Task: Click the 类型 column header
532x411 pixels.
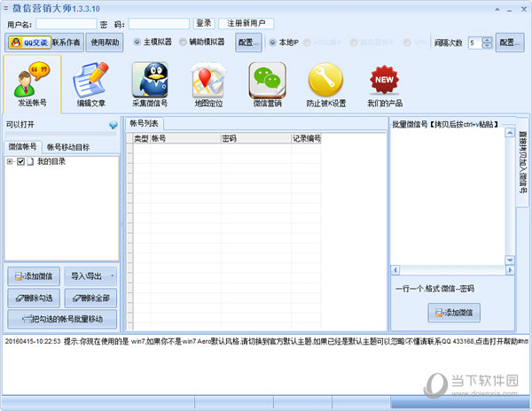Action: point(142,138)
